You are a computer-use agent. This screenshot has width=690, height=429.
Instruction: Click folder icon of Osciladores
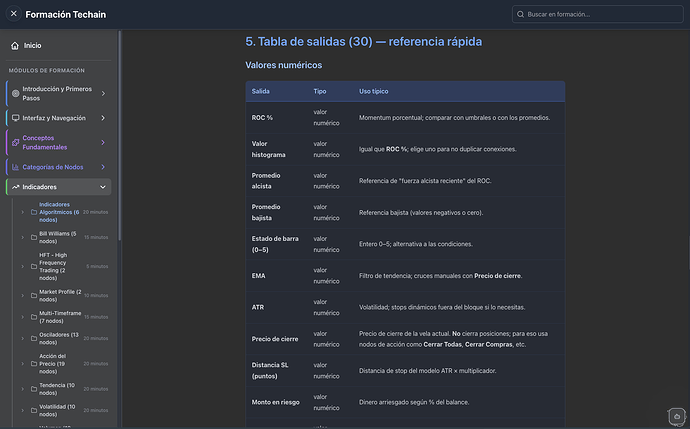pyautogui.click(x=34, y=339)
